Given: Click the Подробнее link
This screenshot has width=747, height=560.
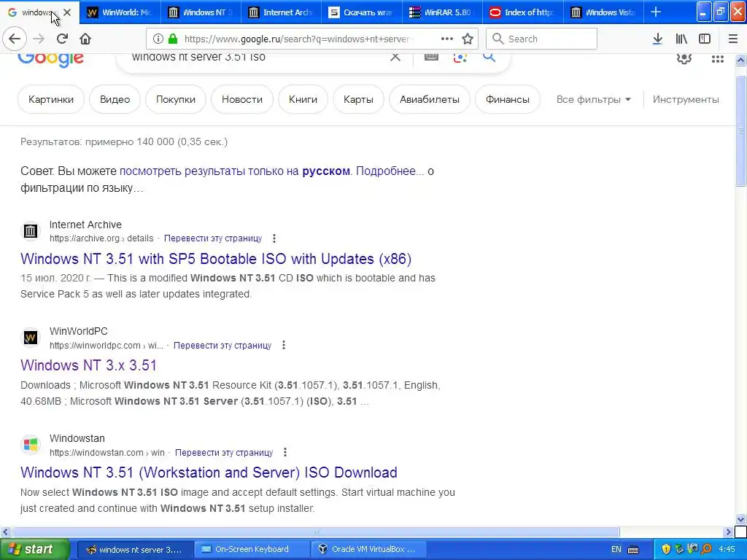Looking at the screenshot, I should click(x=390, y=171).
